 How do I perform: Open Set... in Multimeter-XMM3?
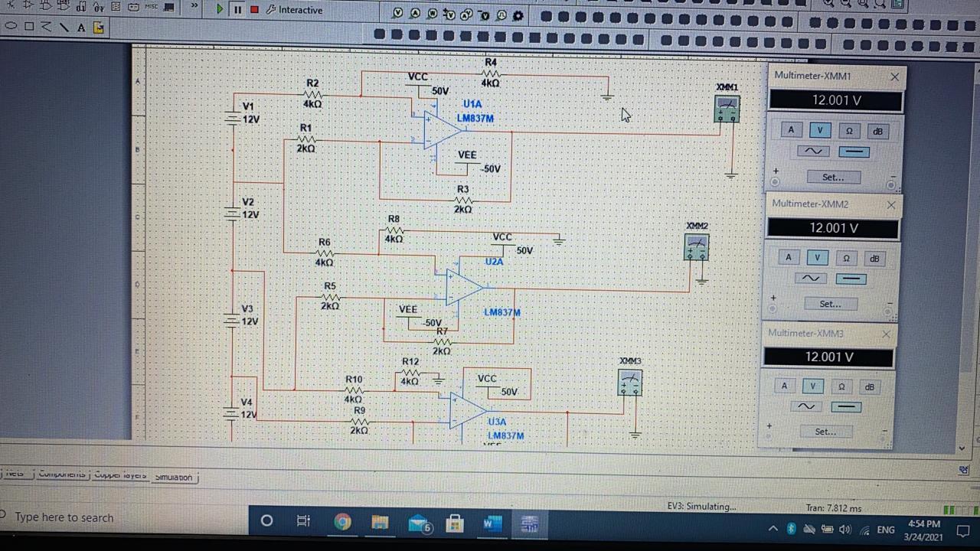point(825,432)
